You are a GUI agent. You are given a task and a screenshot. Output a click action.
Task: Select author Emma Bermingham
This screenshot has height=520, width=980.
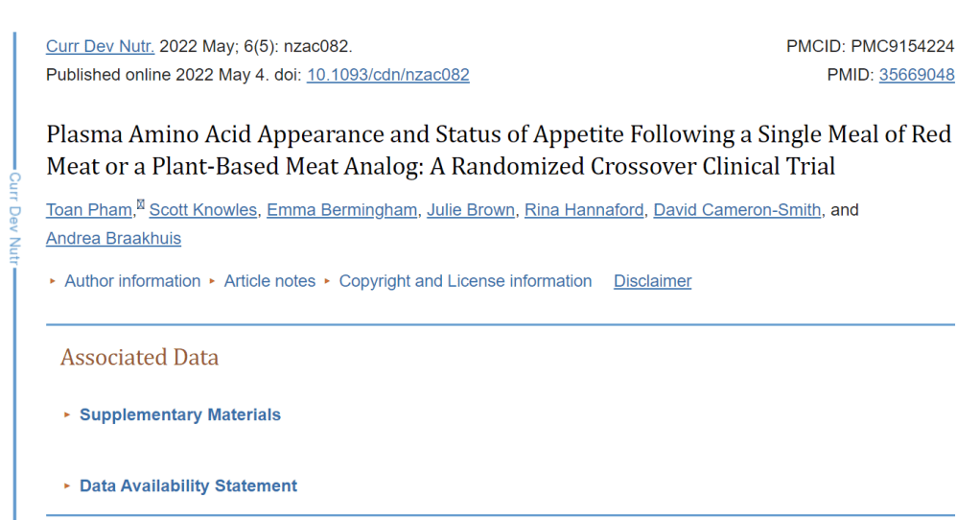tap(342, 210)
